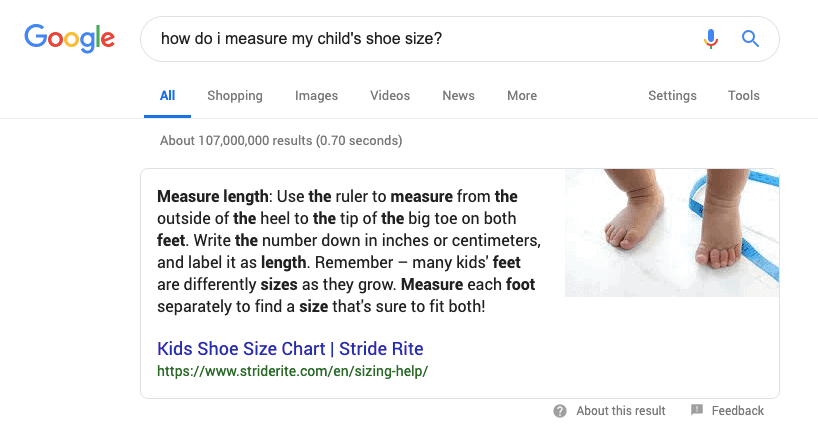Open the Kids Shoe Size Chart link
Screen dimensions: 818x438
[x=290, y=349]
